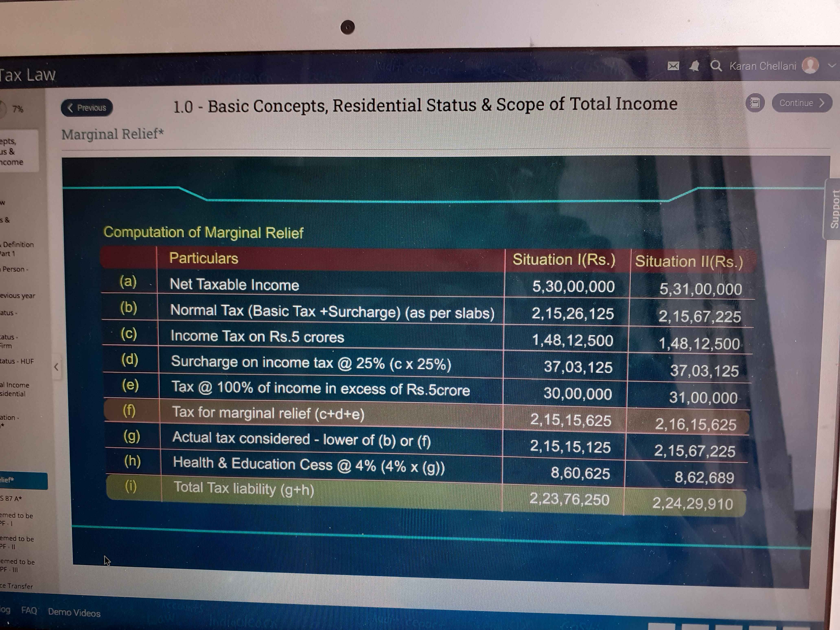Open the notes icon beside Continue
This screenshot has width=840, height=630.
pyautogui.click(x=755, y=103)
